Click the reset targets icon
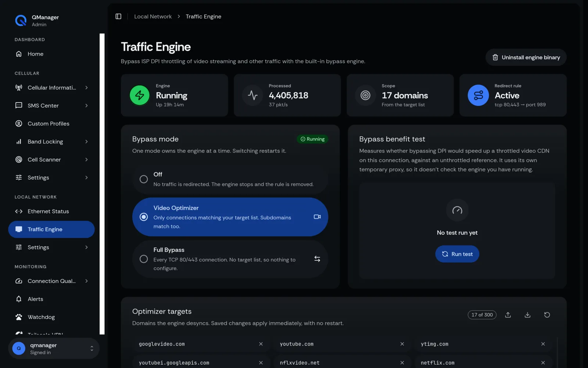Screen dimensions: 588x368 tap(547, 315)
